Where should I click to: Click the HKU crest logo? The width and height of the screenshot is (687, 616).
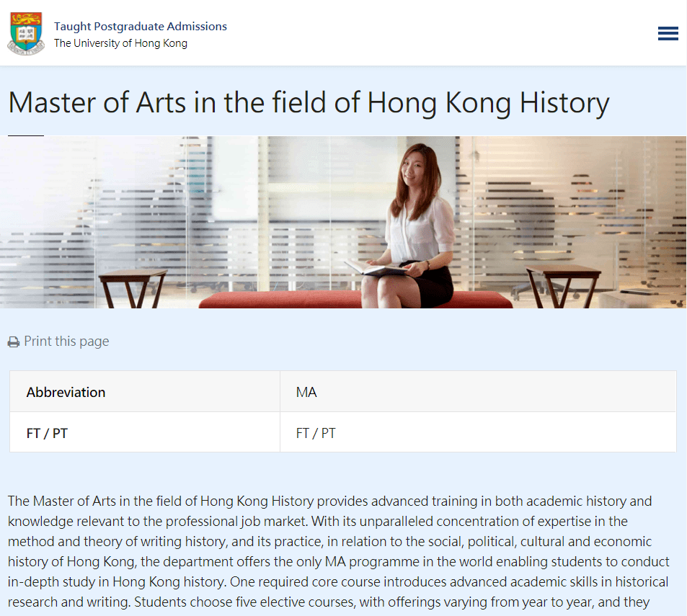26,33
